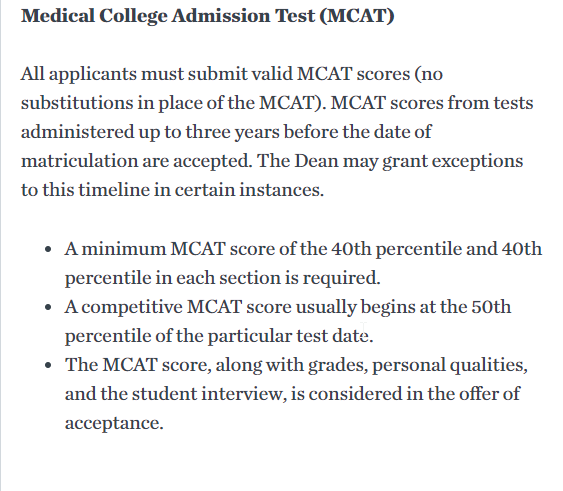Click the second bullet point marker
The height and width of the screenshot is (491, 563).
(48, 307)
